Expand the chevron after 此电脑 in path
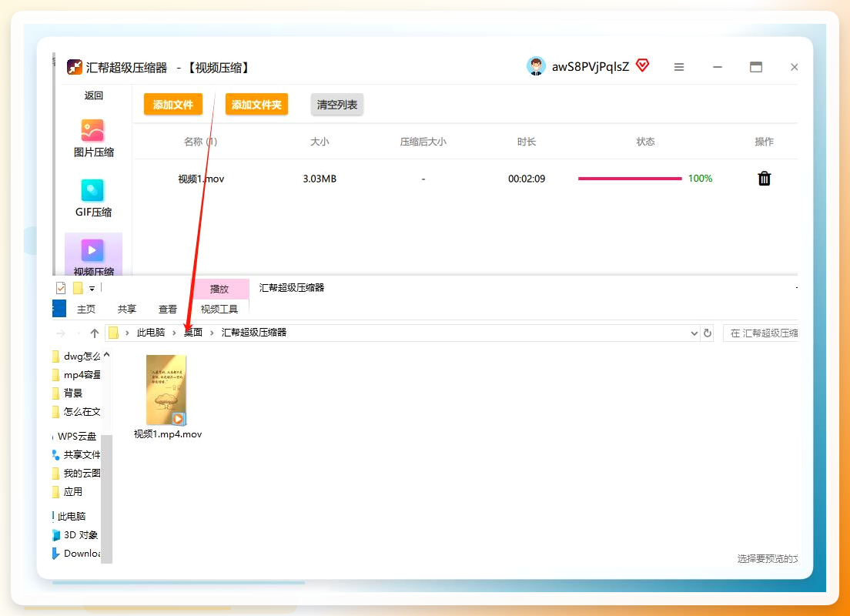Viewport: 850px width, 616px height. 174,333
